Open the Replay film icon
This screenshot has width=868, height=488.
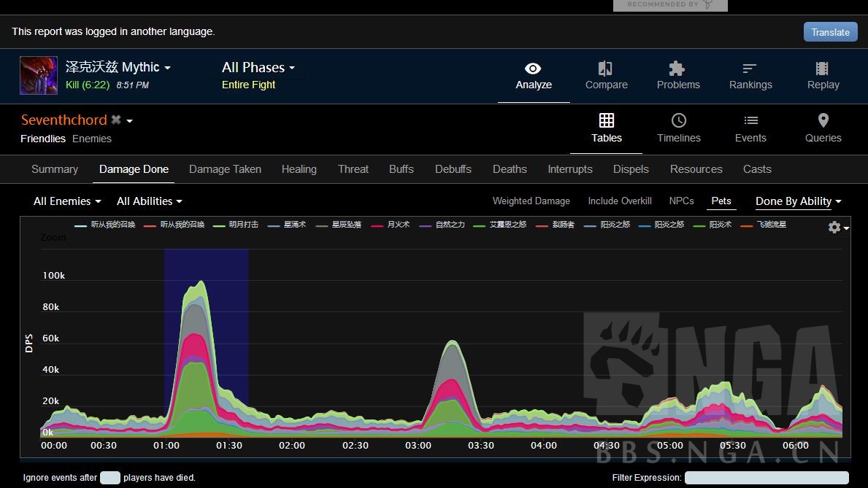822,69
